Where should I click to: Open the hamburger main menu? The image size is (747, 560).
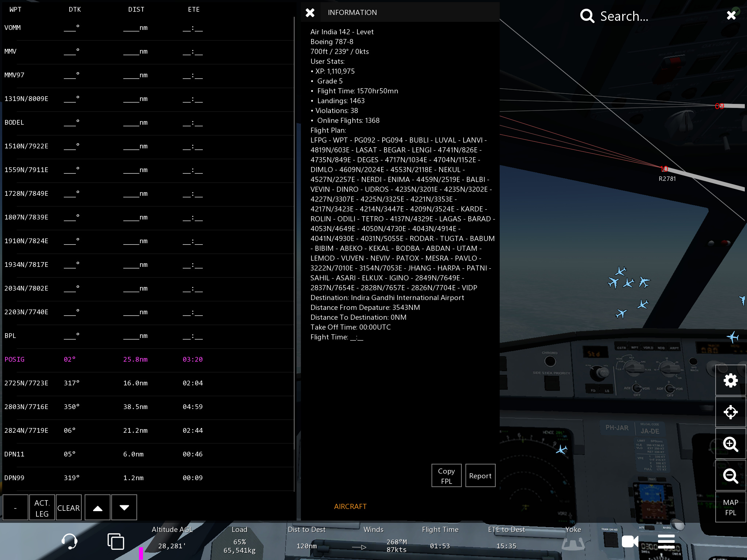pyautogui.click(x=666, y=541)
